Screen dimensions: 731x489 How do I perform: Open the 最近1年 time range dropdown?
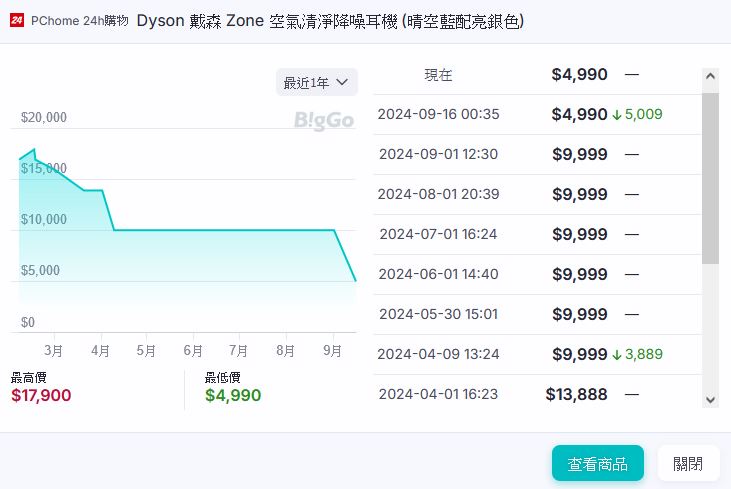[x=316, y=82]
